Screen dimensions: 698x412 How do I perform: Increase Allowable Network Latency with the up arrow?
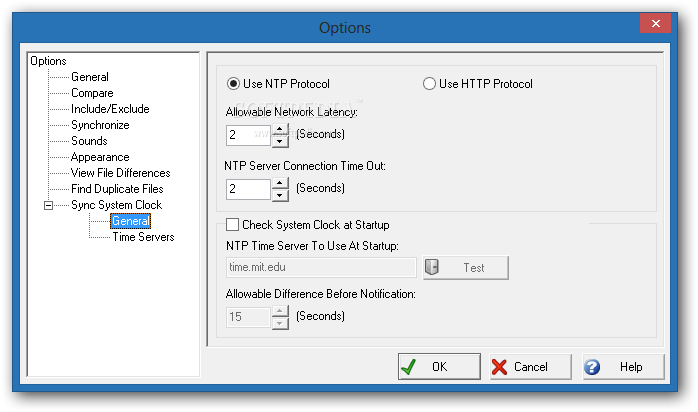[280, 129]
